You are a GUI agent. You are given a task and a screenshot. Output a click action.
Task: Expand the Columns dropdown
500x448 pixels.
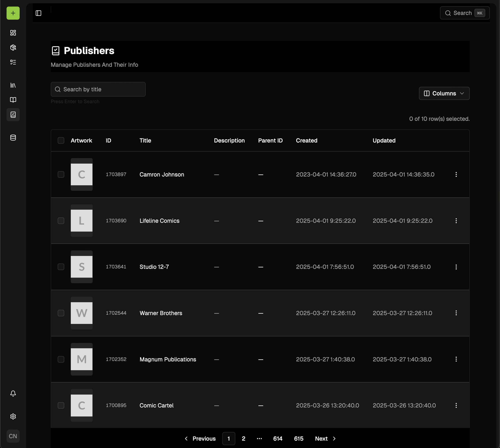(444, 94)
